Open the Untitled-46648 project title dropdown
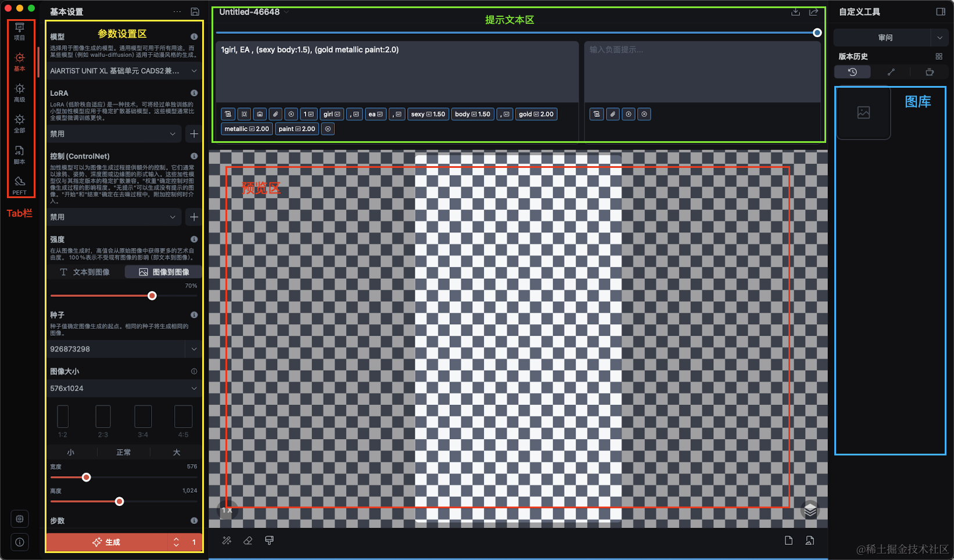954x560 pixels. point(254,12)
